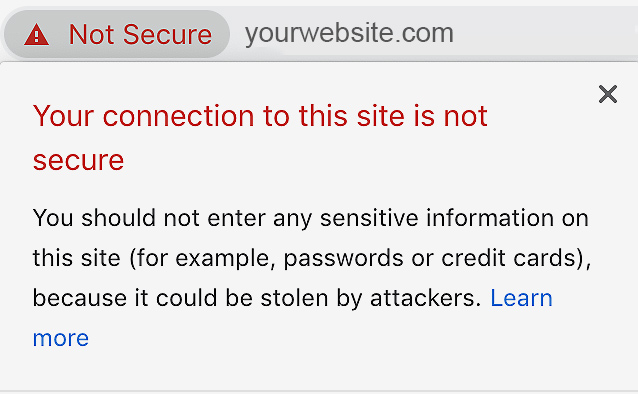Click the word 'passwords' in the warning

(343, 259)
